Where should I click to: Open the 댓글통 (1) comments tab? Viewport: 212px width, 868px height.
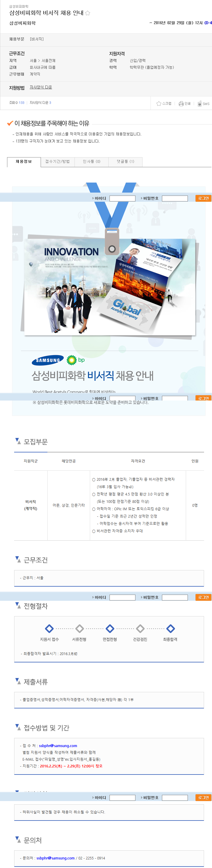(125, 162)
